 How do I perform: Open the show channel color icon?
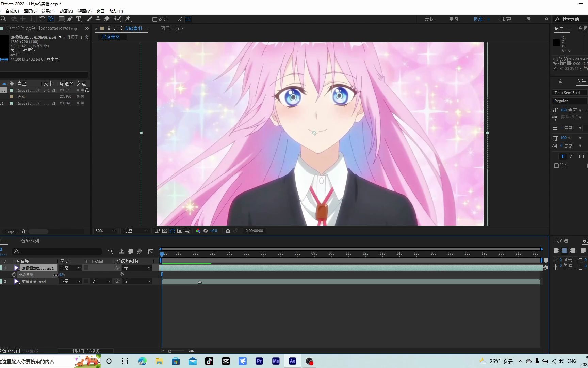[198, 231]
